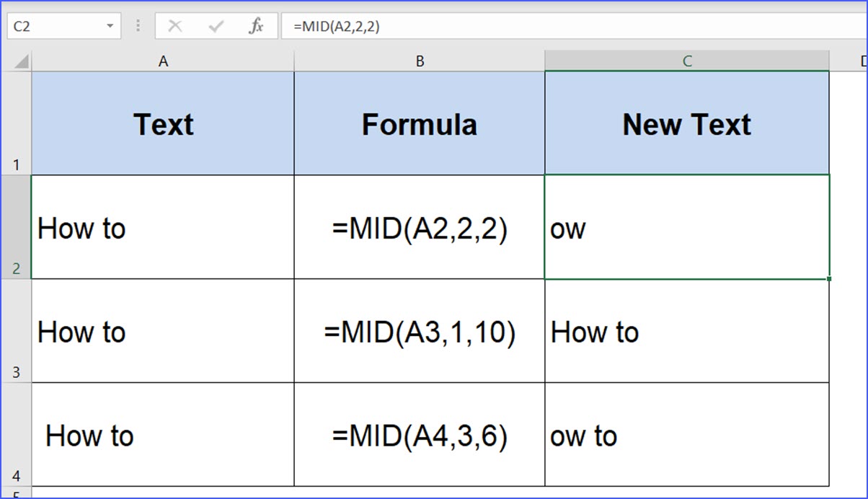Select column D header
The image size is (868, 499).
862,61
